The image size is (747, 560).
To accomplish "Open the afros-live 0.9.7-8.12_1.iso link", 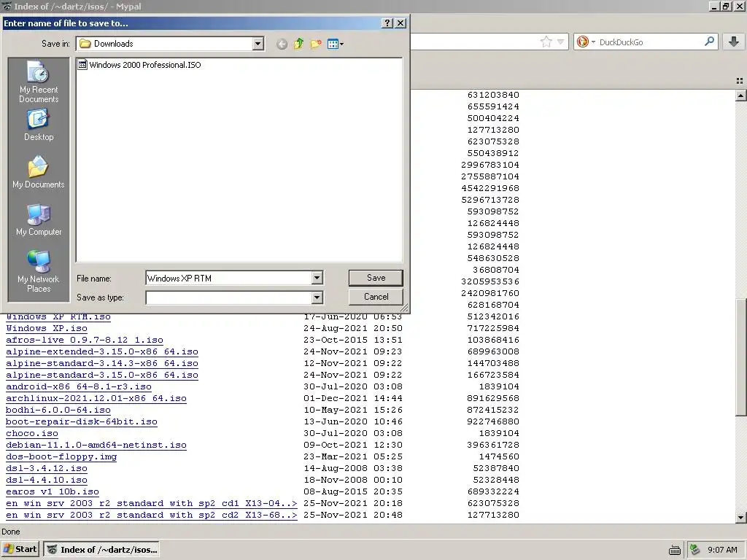I will pyautogui.click(x=85, y=340).
